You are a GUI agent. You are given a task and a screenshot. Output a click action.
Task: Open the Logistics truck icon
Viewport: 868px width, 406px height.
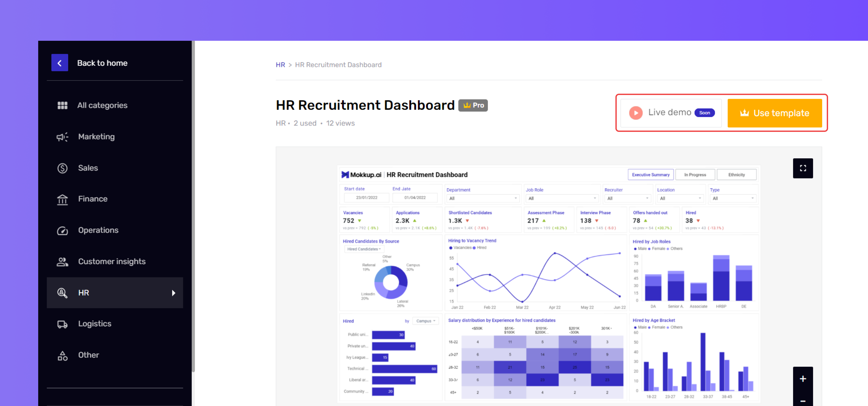(62, 324)
